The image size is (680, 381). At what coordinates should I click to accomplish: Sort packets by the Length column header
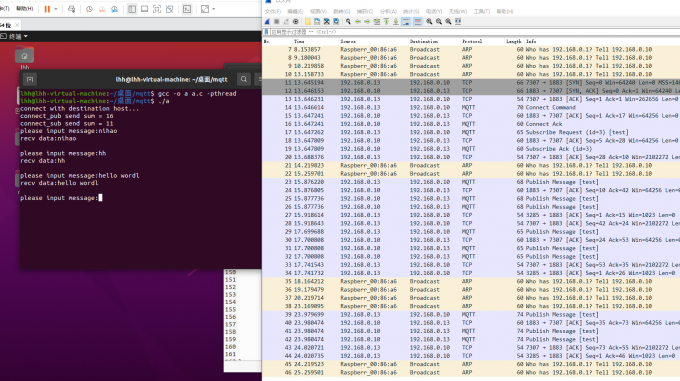tap(513, 41)
